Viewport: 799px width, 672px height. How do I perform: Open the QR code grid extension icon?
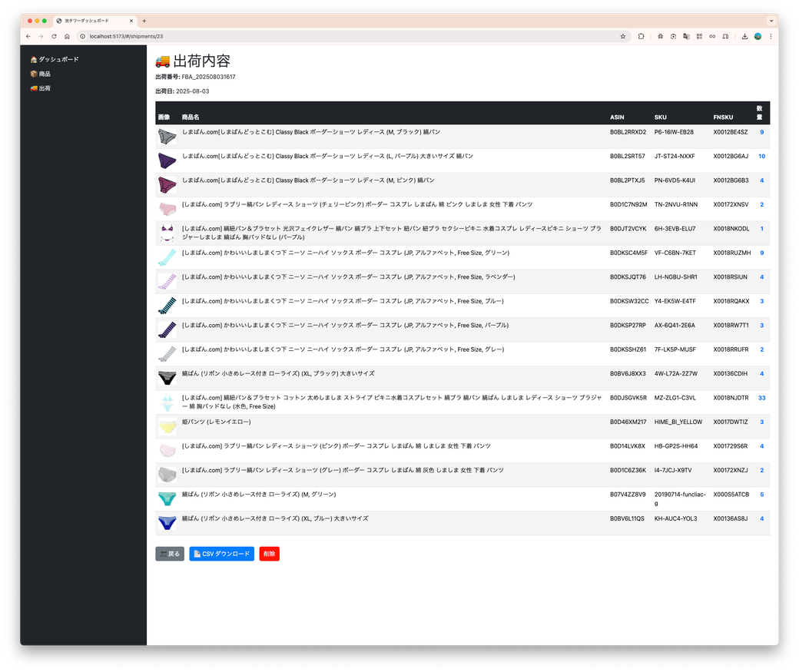699,36
